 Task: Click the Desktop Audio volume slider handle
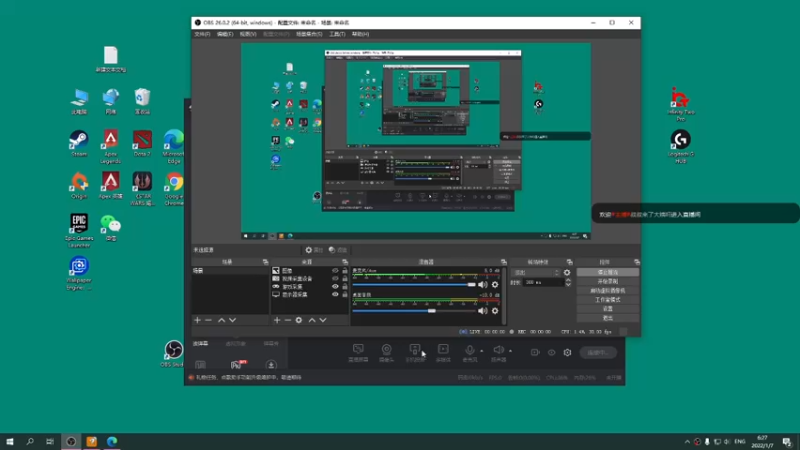pos(432,311)
